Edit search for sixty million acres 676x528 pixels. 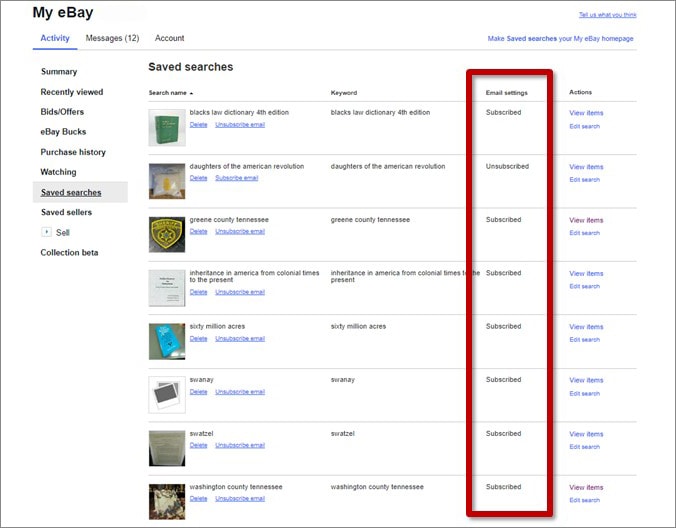pos(584,340)
